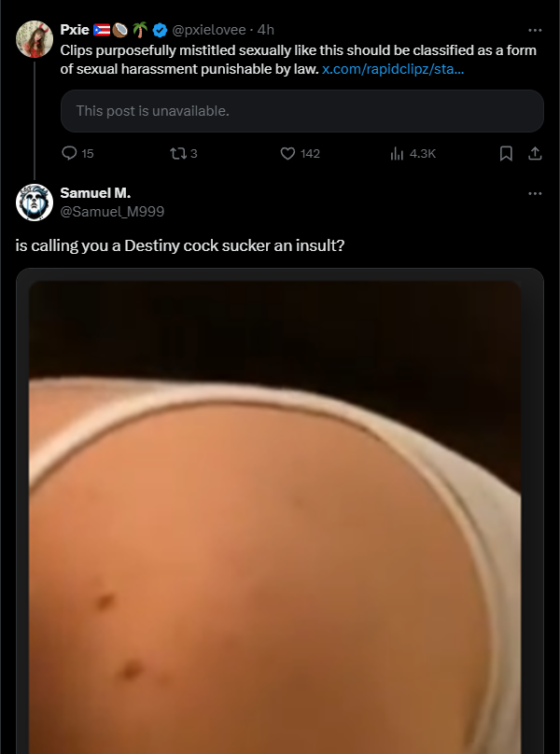The image size is (560, 754).
Task: Click the Samuel M. display name
Action: pos(95,193)
